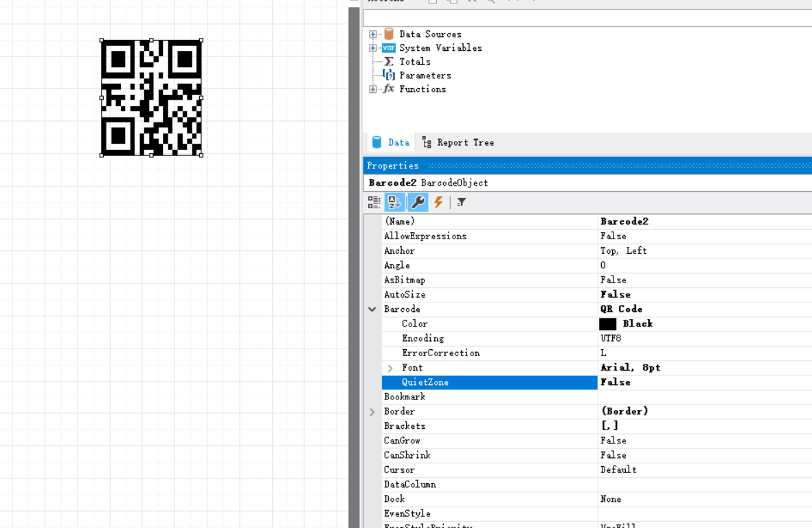812x528 pixels.
Task: Select the highlighted QuietZone property
Action: (x=489, y=382)
